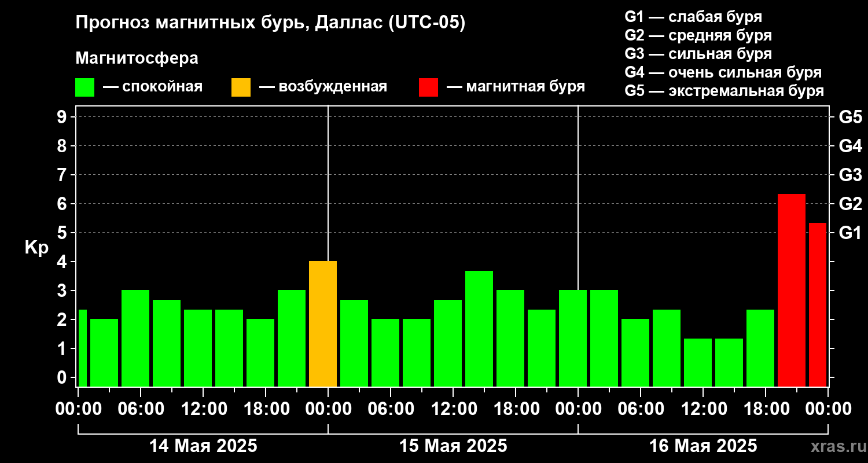Click the «G2» label on the right axis
The width and height of the screenshot is (868, 463).
pyautogui.click(x=850, y=204)
